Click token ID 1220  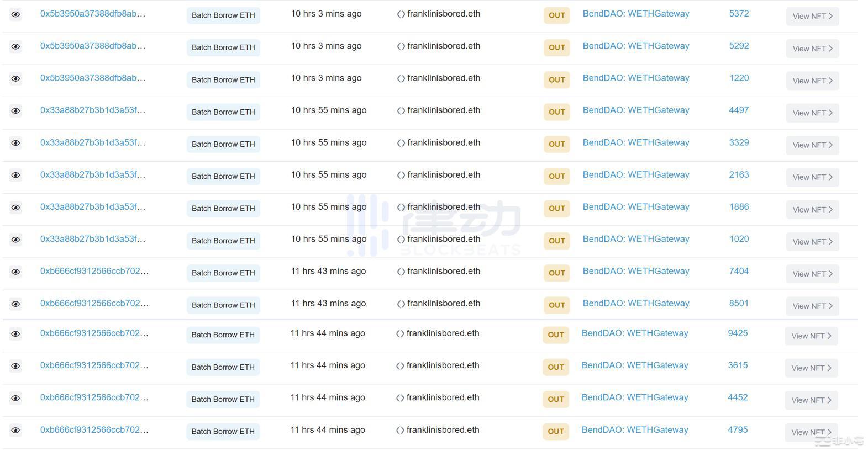pyautogui.click(x=739, y=78)
